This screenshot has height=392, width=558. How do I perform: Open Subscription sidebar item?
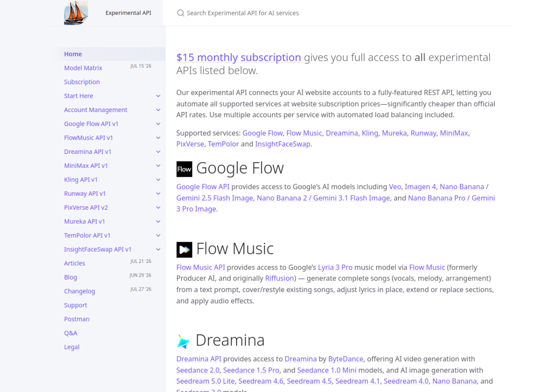click(x=82, y=82)
